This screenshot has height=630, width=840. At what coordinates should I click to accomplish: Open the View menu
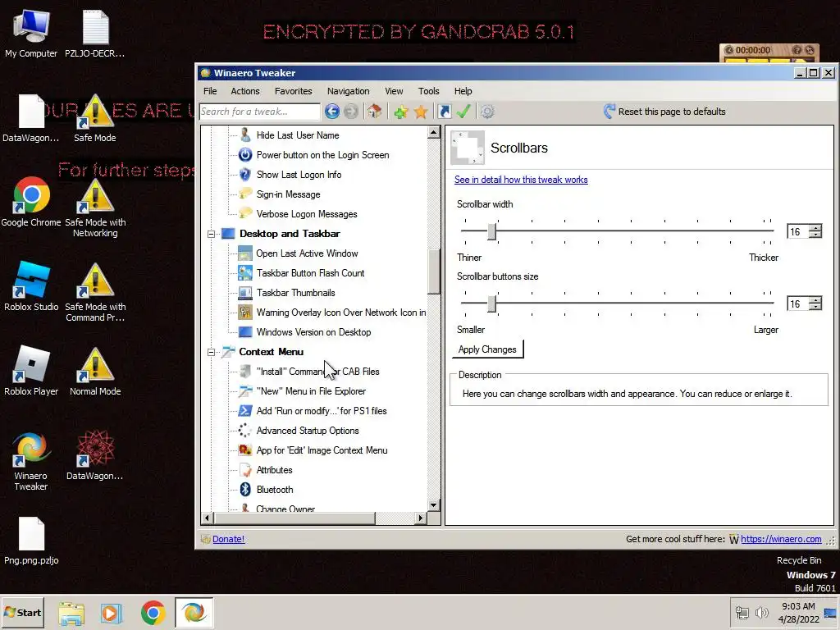pos(394,91)
